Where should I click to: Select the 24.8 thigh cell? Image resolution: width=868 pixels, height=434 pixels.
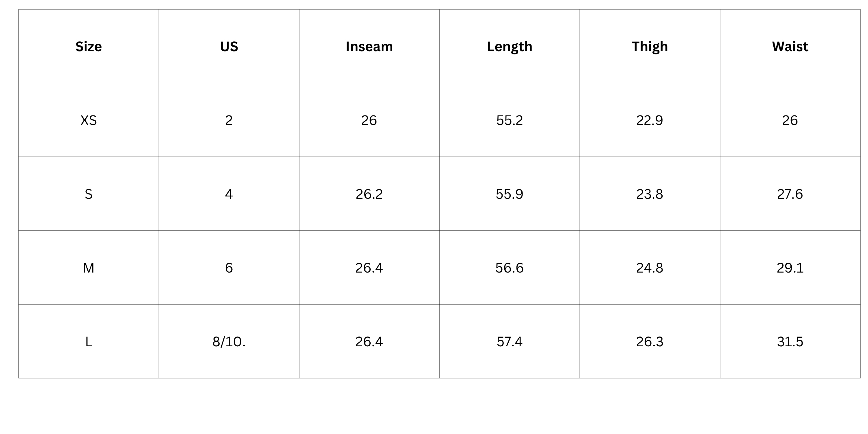pos(649,268)
